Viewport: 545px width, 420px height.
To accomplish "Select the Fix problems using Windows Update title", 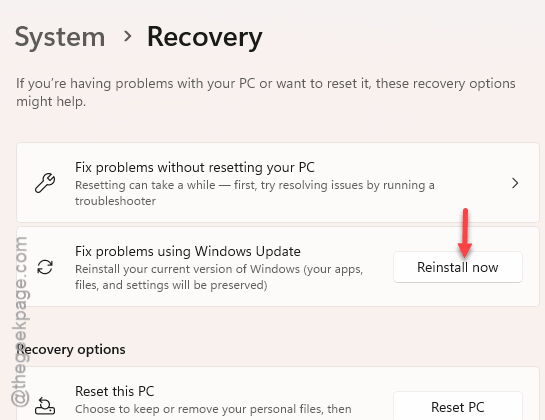I will tap(188, 251).
